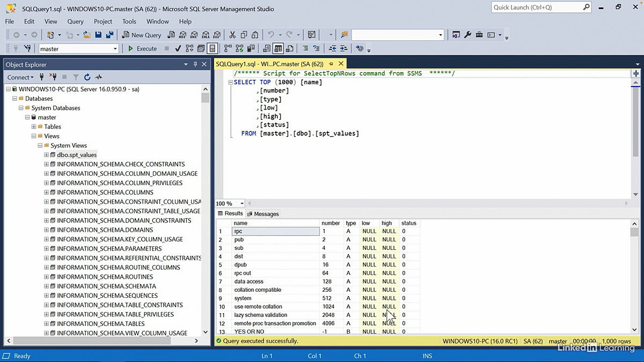Click the Increase Indent icon
Screen dimensions: 644x362
[344, 48]
